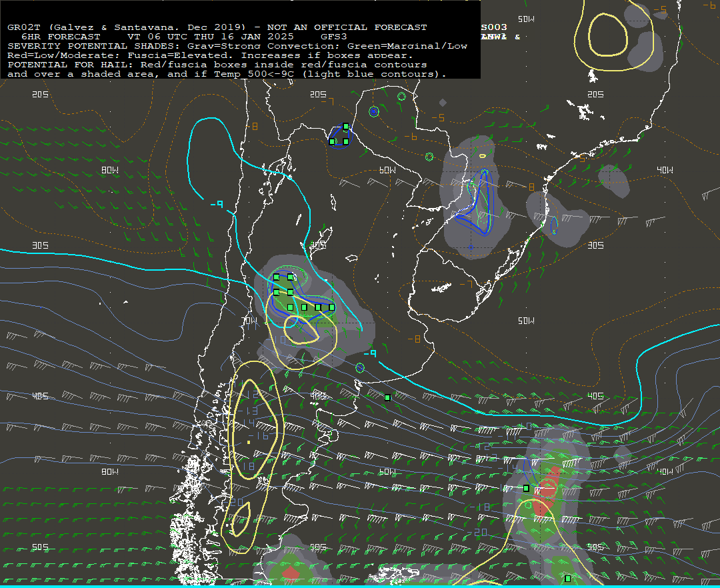Screen dimensions: 720x588
Task: Click the '50S' latitude label at the left edge
Action: pos(40,547)
